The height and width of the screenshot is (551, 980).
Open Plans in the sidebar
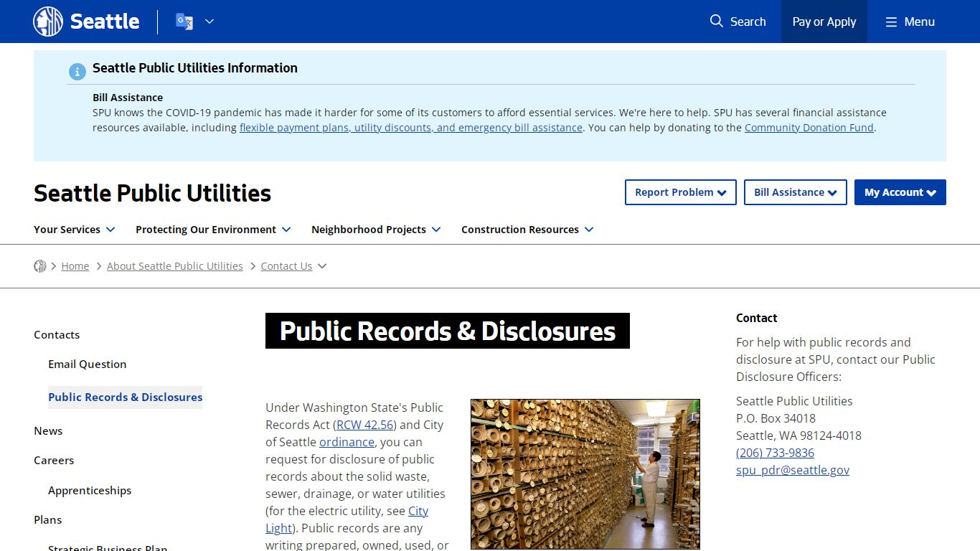point(48,520)
